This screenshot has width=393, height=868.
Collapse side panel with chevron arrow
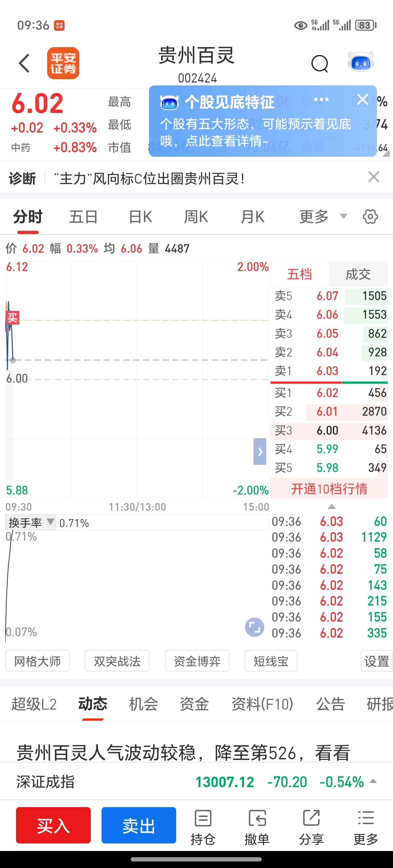[x=260, y=452]
